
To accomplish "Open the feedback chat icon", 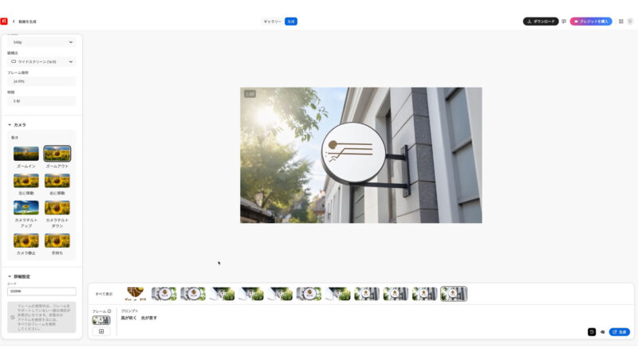I will (564, 22).
